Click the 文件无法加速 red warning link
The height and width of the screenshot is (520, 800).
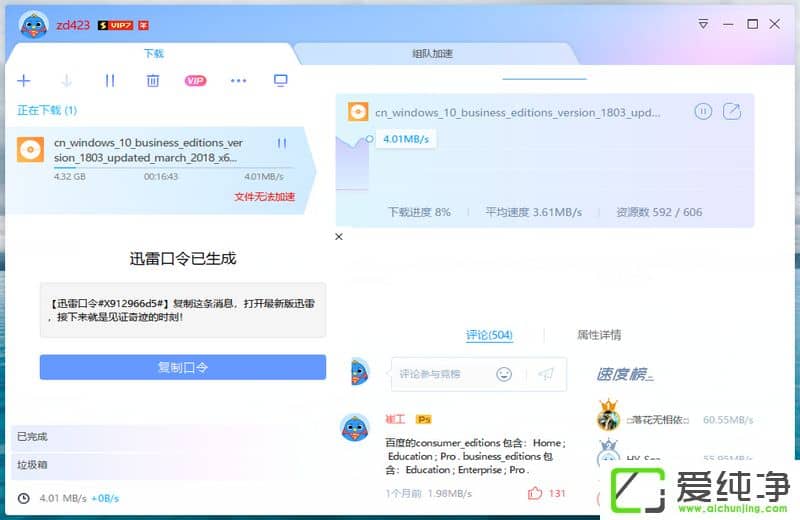tap(264, 197)
